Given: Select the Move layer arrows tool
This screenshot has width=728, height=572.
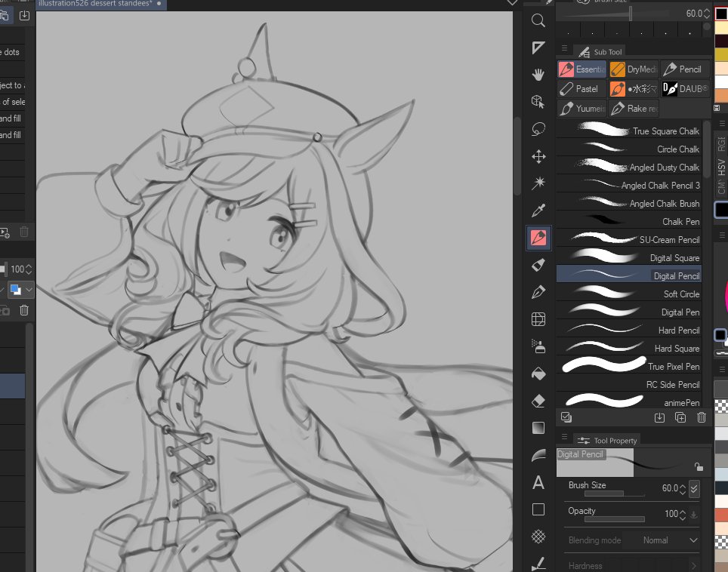Looking at the screenshot, I should click(538, 156).
